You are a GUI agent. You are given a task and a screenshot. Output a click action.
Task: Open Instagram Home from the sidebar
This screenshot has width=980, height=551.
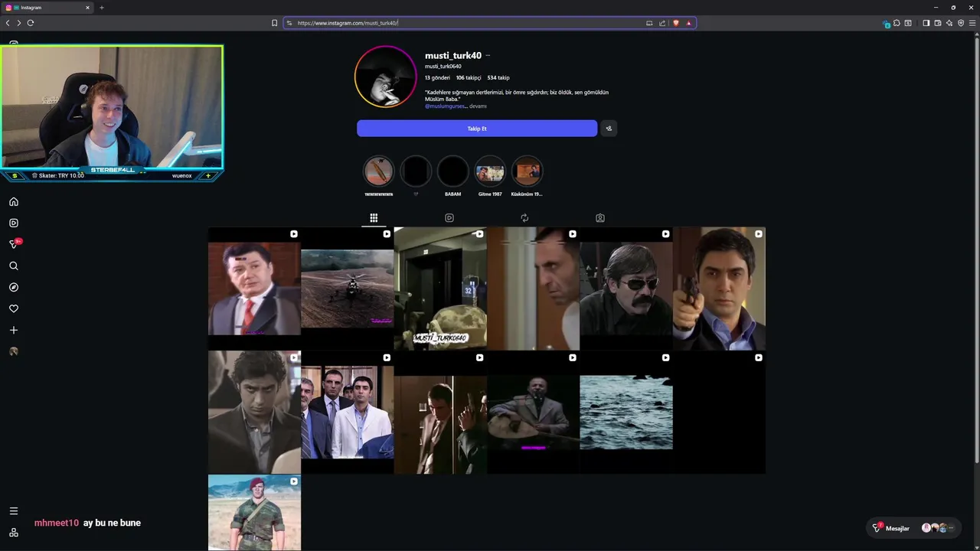14,202
